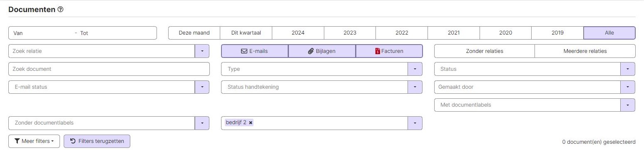Expand the Zoek relatie dropdown arrow
This screenshot has height=150, width=644.
tap(202, 51)
